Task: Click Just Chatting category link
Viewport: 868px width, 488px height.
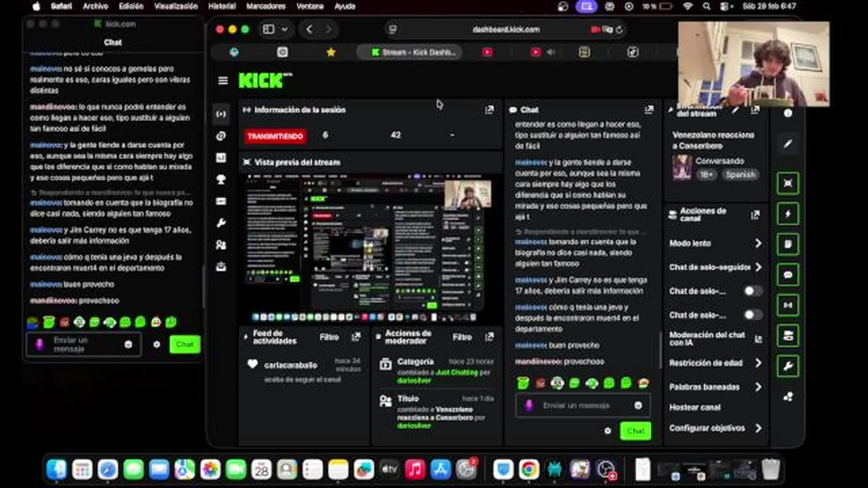Action: 457,372
